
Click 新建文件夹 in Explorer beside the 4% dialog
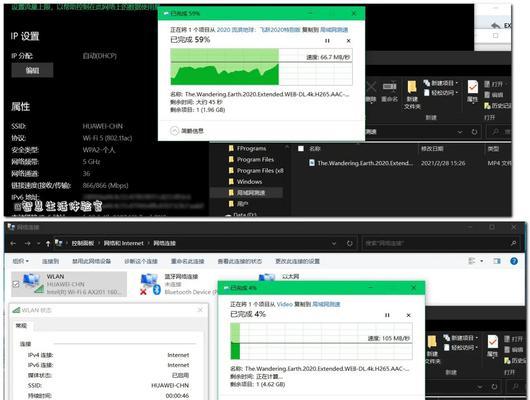click(x=432, y=350)
